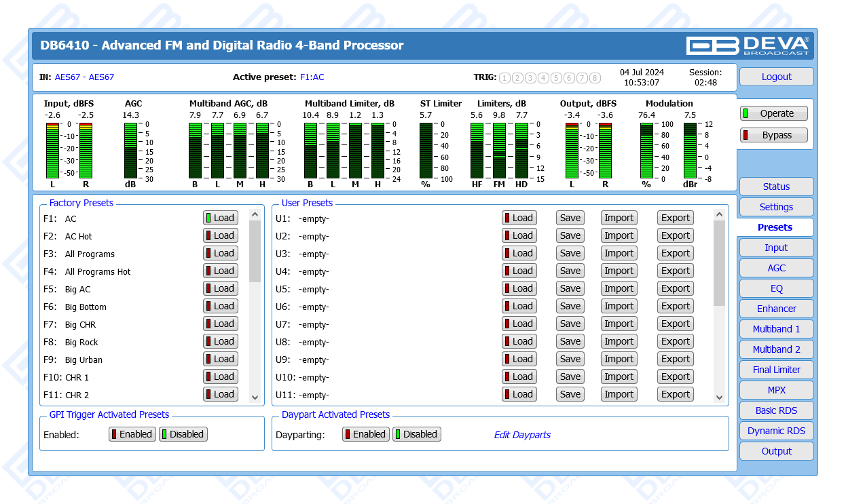Screen dimensions: 846x504
Task: Disable Dayparting activated presets
Action: coord(417,434)
